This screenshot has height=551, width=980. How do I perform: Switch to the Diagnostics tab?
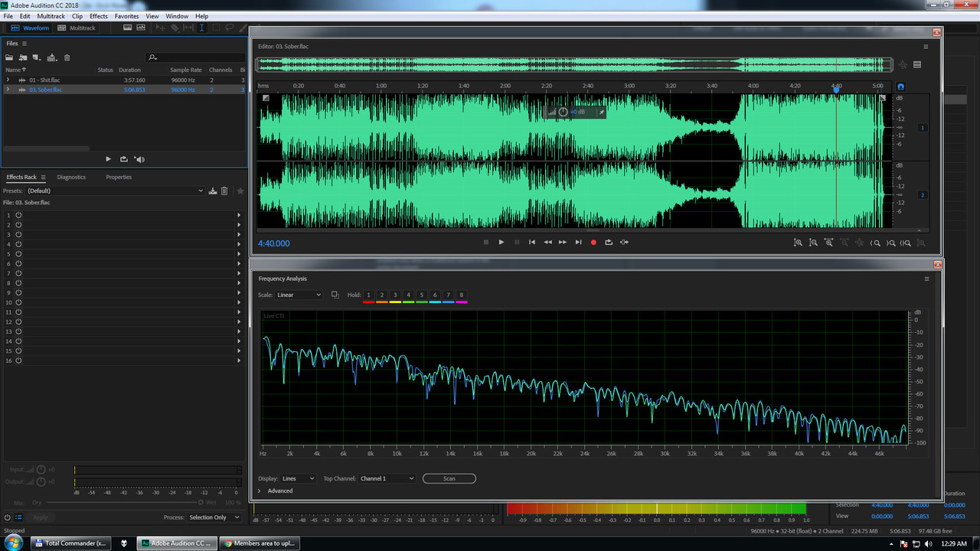[x=71, y=177]
